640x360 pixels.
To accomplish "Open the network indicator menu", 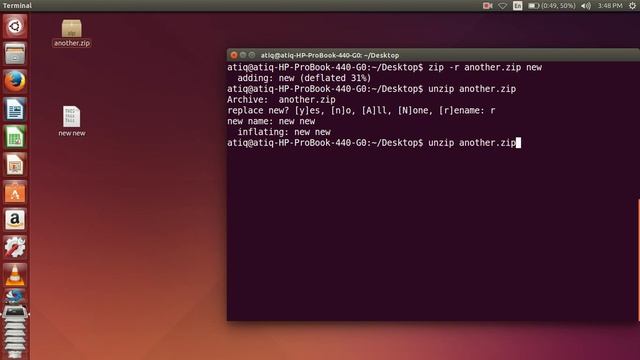I will (502, 6).
